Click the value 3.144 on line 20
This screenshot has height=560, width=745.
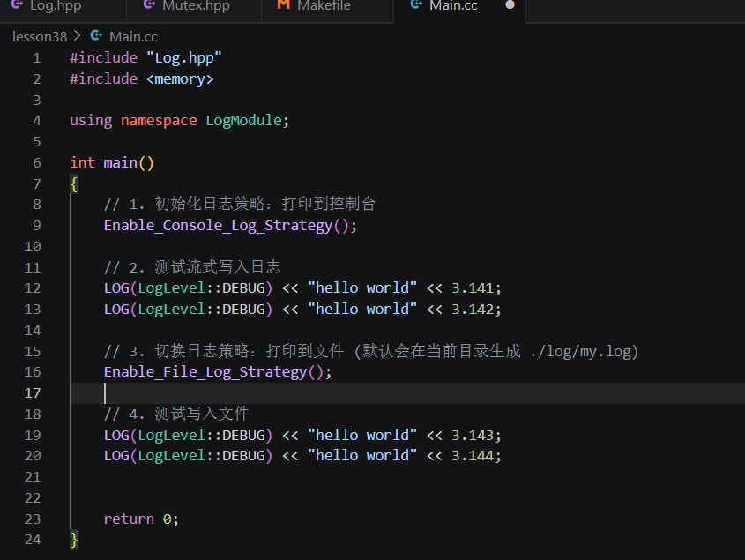473,456
